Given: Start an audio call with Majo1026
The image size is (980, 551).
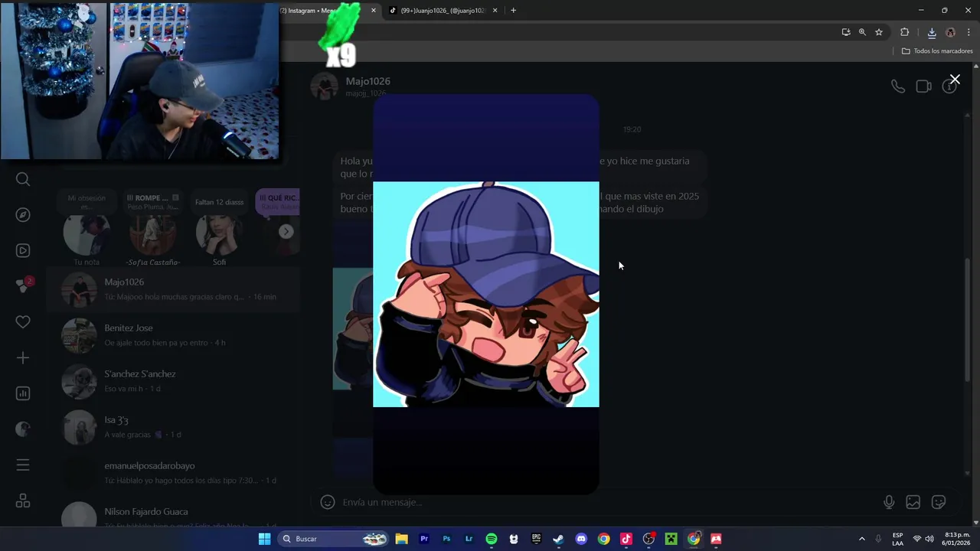Looking at the screenshot, I should (x=897, y=86).
